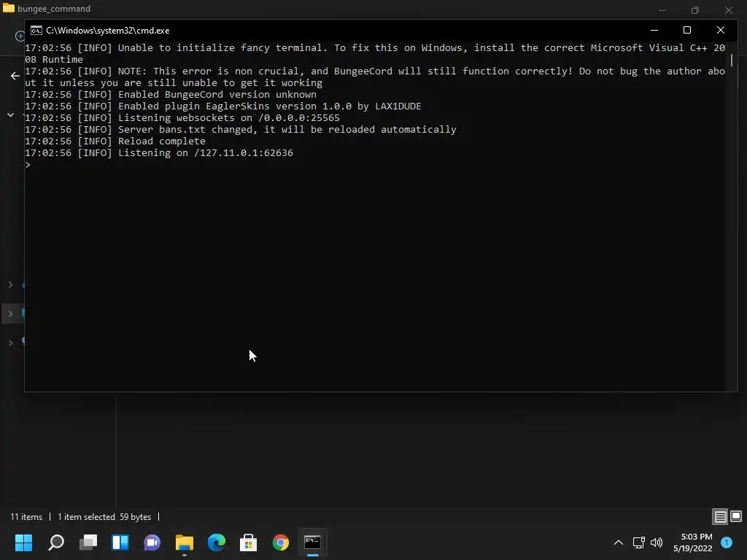Viewport: 747px width, 560px height.
Task: Open Microsoft Store from the taskbar
Action: click(248, 542)
